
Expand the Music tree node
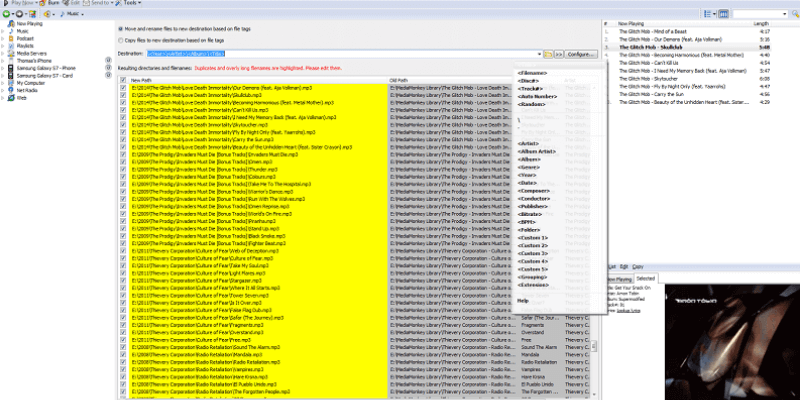coord(3,31)
